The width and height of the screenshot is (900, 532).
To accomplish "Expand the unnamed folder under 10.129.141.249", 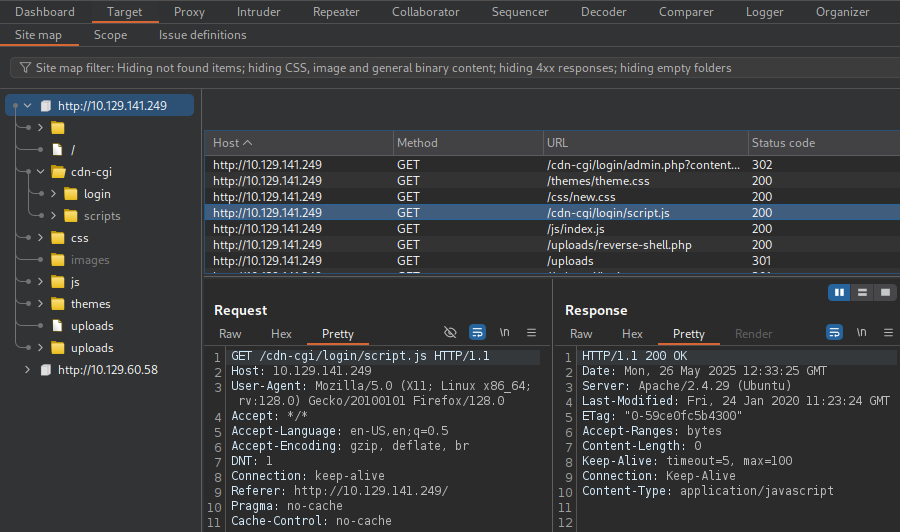I will (x=40, y=127).
